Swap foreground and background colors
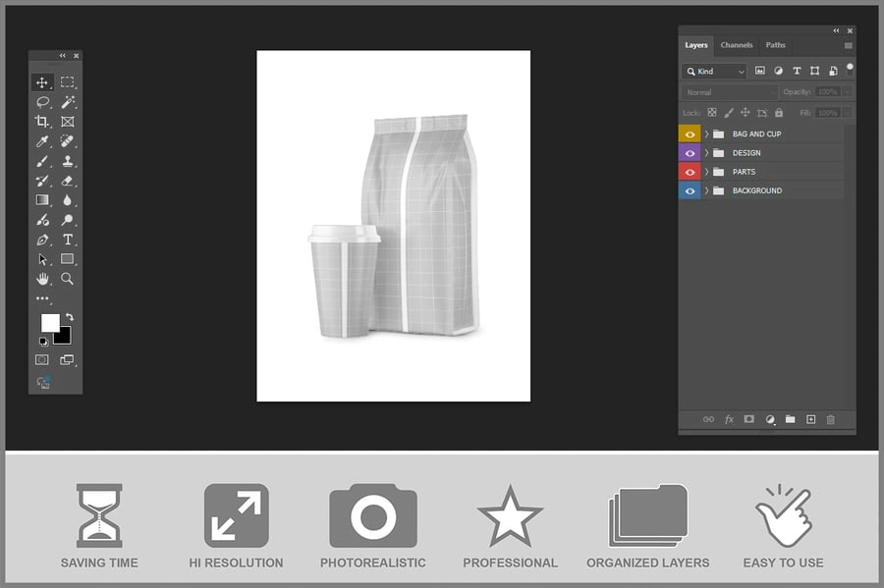The image size is (884, 588). pos(70,317)
